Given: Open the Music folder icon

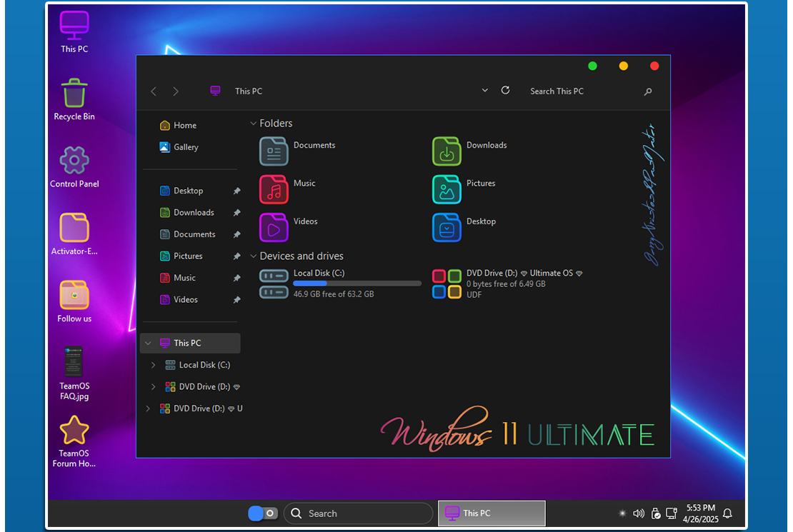Looking at the screenshot, I should click(x=274, y=189).
